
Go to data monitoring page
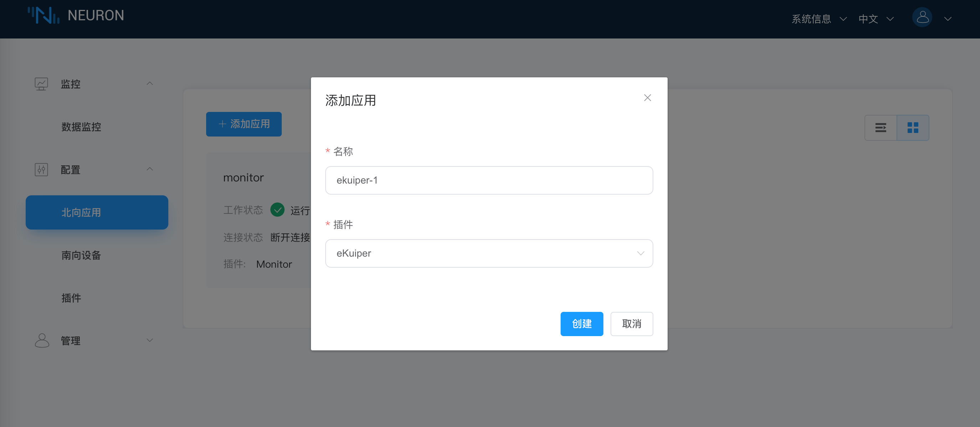pyautogui.click(x=81, y=127)
